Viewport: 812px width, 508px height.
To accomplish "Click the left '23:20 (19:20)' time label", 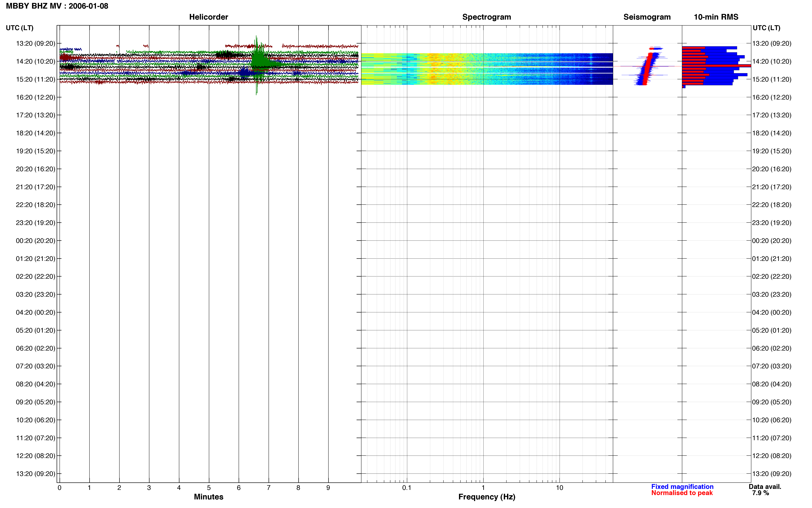I will 36,222.
